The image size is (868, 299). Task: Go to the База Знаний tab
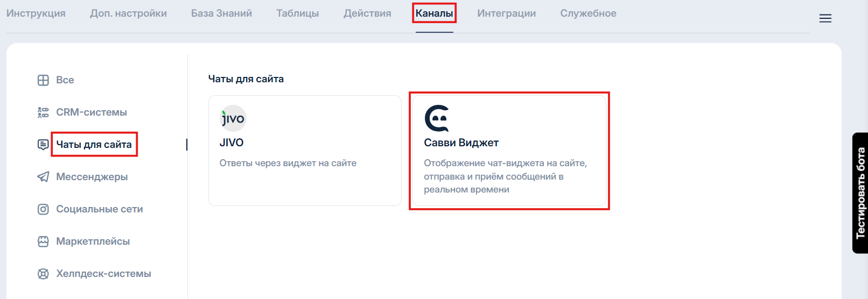pyautogui.click(x=221, y=13)
